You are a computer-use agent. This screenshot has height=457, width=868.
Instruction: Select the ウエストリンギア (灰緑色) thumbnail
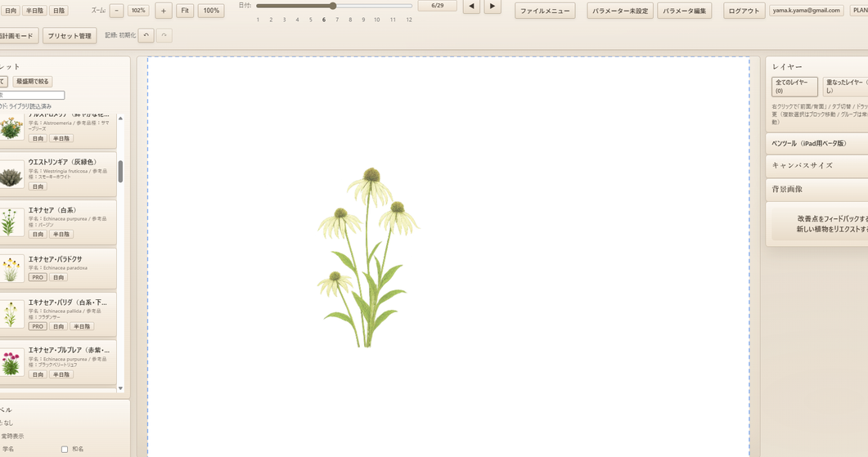(11, 176)
